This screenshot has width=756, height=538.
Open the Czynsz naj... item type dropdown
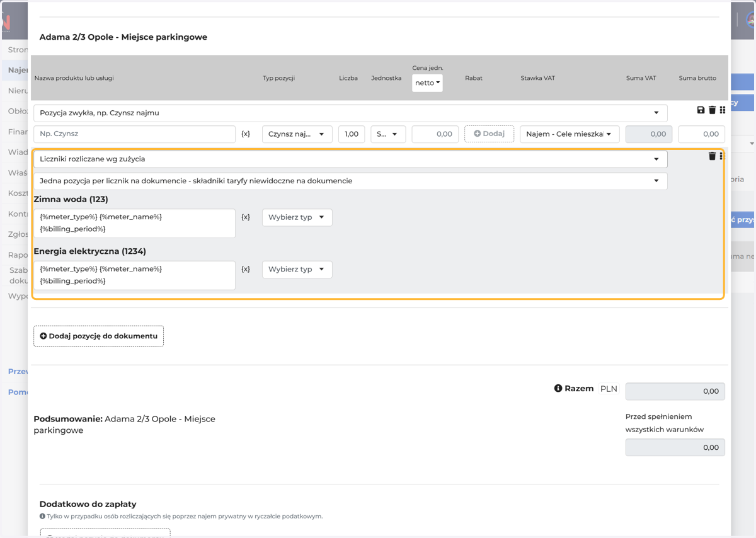point(297,134)
